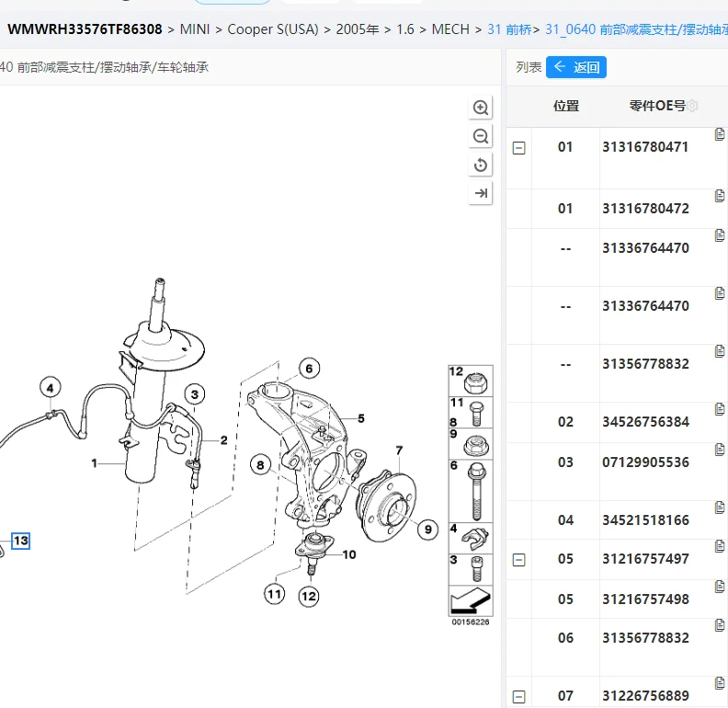Select part number 07129905536
The height and width of the screenshot is (708, 728).
pos(645,462)
